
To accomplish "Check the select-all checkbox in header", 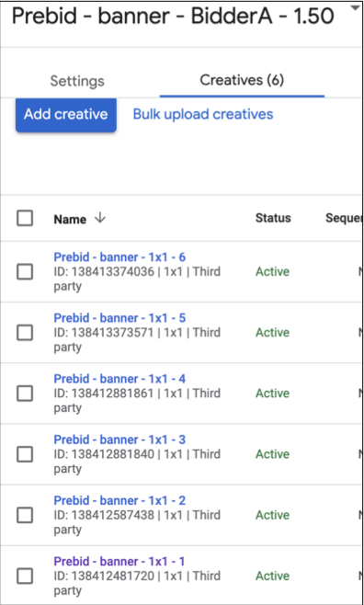I will (25, 219).
